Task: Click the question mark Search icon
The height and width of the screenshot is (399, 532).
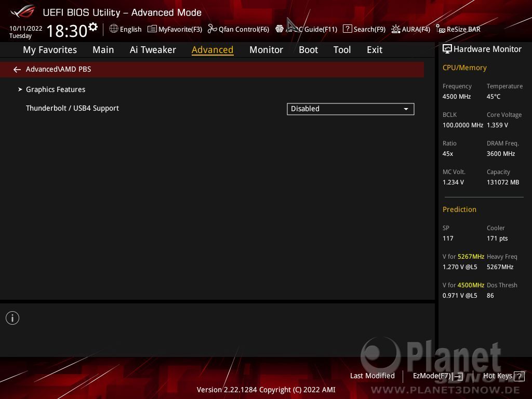Action: [x=348, y=29]
